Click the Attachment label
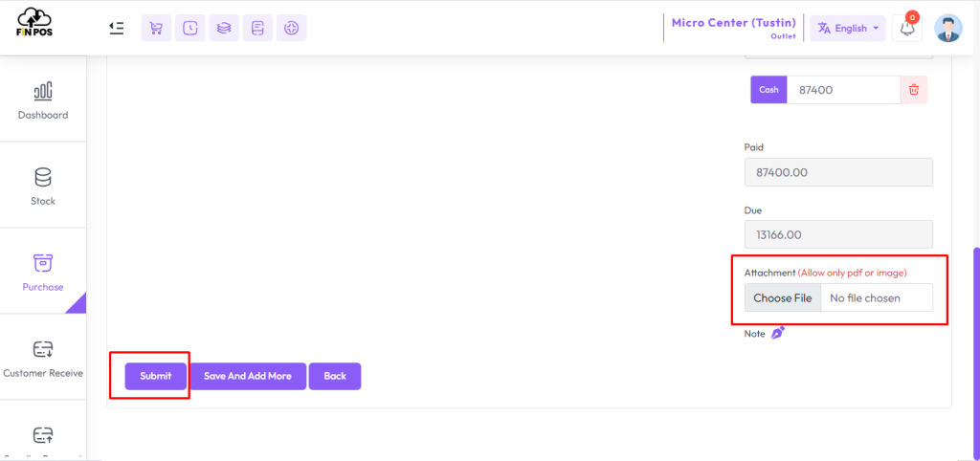Image resolution: width=980 pixels, height=461 pixels. click(770, 273)
